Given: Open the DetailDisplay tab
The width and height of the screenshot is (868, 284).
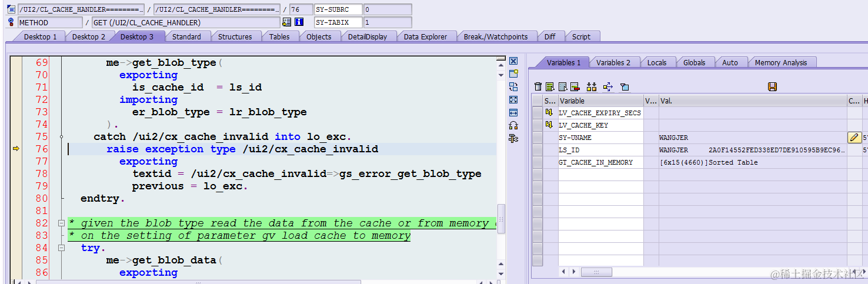Looking at the screenshot, I should (368, 36).
